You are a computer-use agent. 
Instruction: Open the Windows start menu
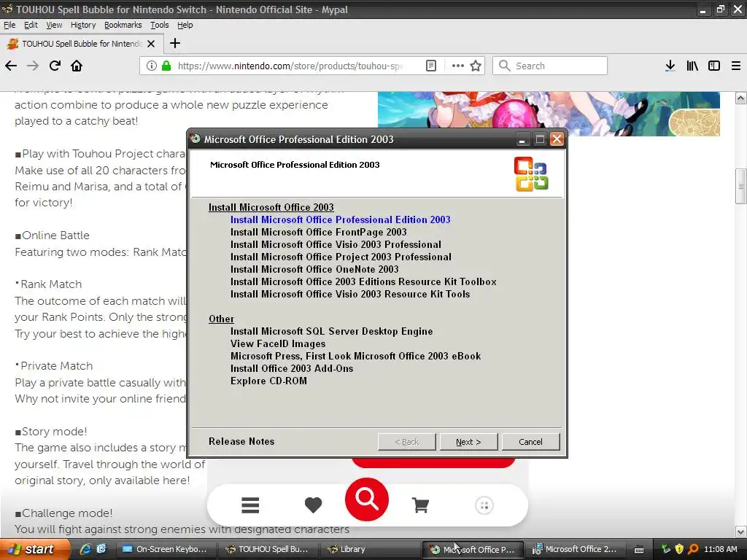pyautogui.click(x=34, y=549)
